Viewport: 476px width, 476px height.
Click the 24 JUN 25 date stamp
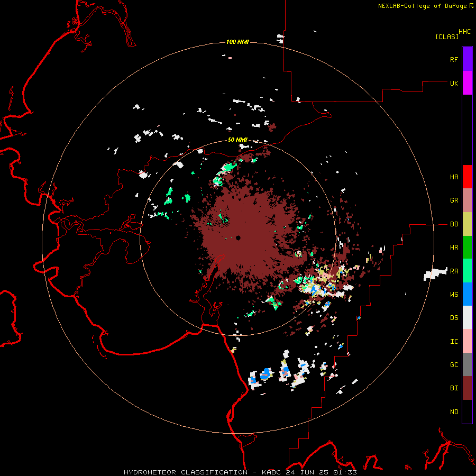(307, 472)
